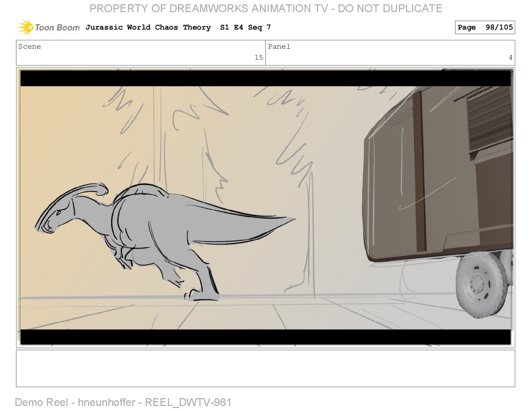The height and width of the screenshot is (411, 532).
Task: Click the 'Scene' header label
Action: pos(30,46)
